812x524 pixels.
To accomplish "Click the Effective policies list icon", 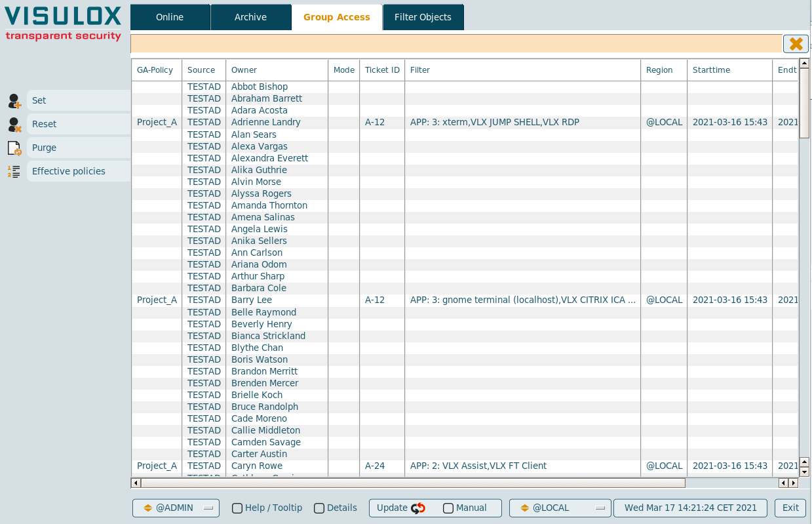I will point(14,172).
